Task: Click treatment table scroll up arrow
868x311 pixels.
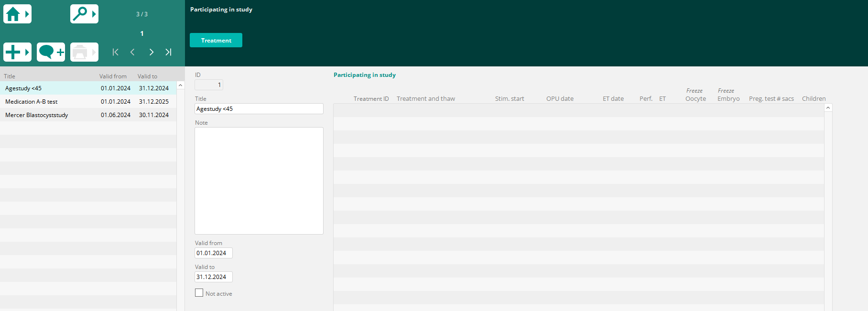Action: click(x=828, y=108)
